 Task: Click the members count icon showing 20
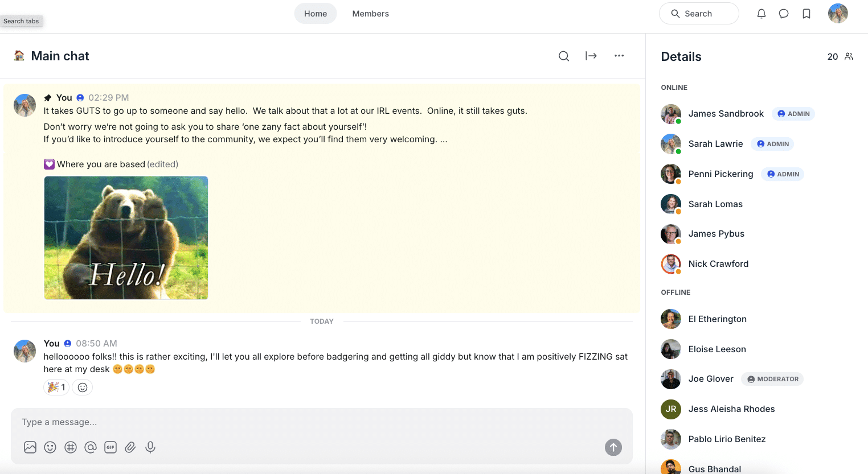[849, 56]
